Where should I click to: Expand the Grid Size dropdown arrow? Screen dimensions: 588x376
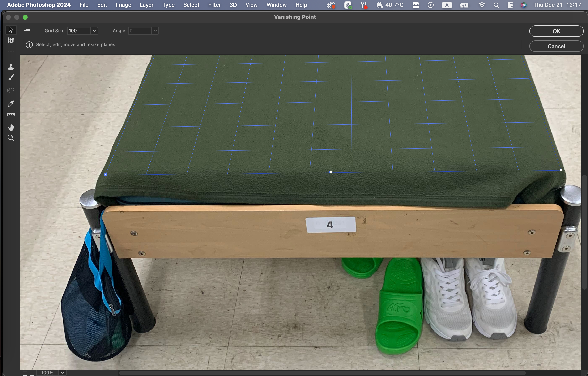coord(94,31)
